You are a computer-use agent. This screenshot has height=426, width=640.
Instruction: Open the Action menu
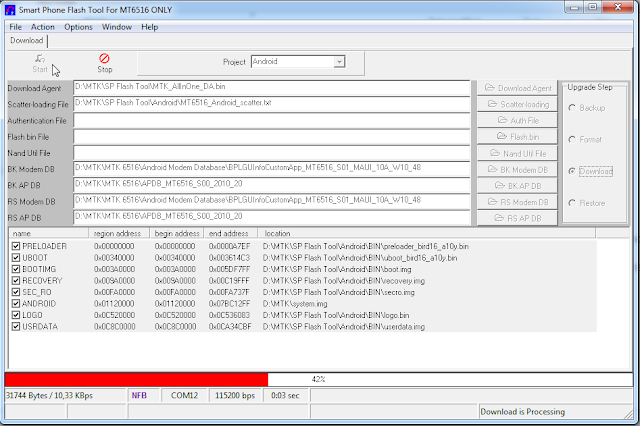pos(42,27)
